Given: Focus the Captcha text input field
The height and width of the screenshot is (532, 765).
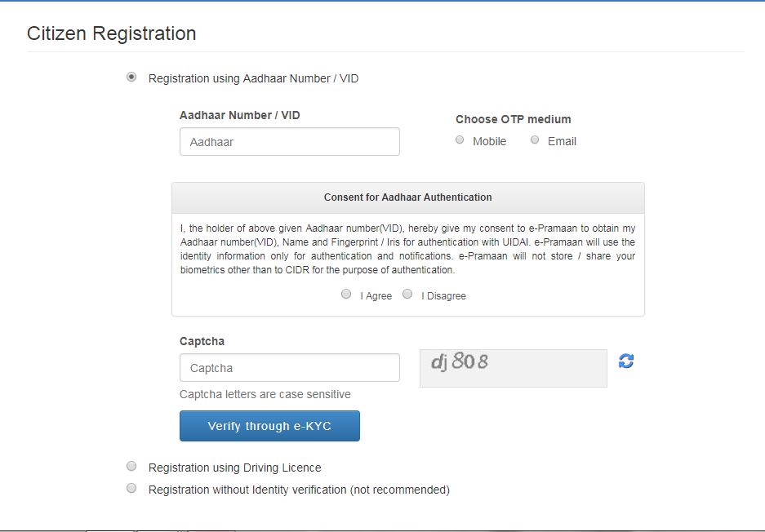Looking at the screenshot, I should (290, 368).
